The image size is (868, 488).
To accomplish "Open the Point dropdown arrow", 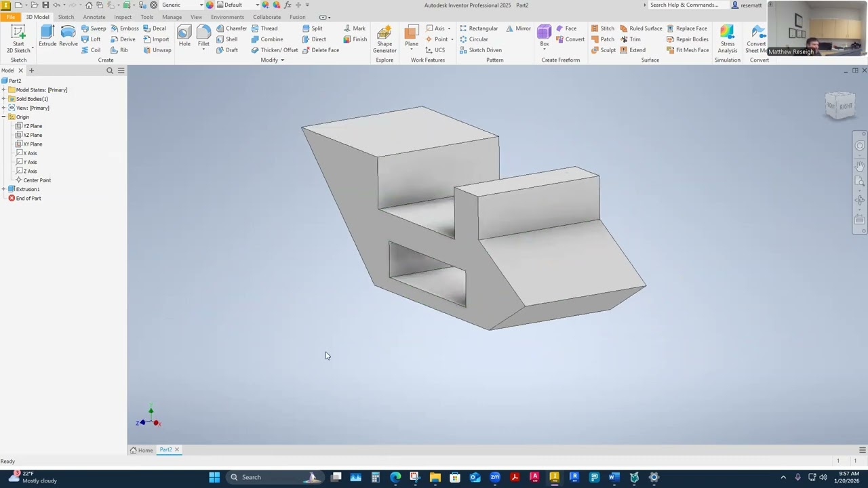I will 452,39.
